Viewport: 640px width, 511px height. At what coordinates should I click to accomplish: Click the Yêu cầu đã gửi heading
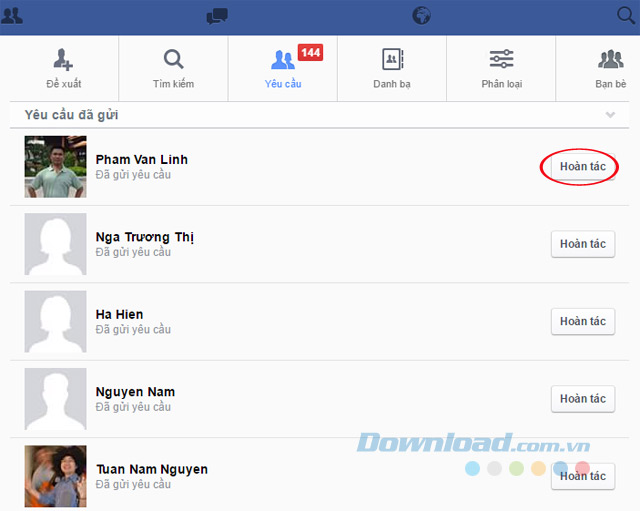tap(71, 115)
